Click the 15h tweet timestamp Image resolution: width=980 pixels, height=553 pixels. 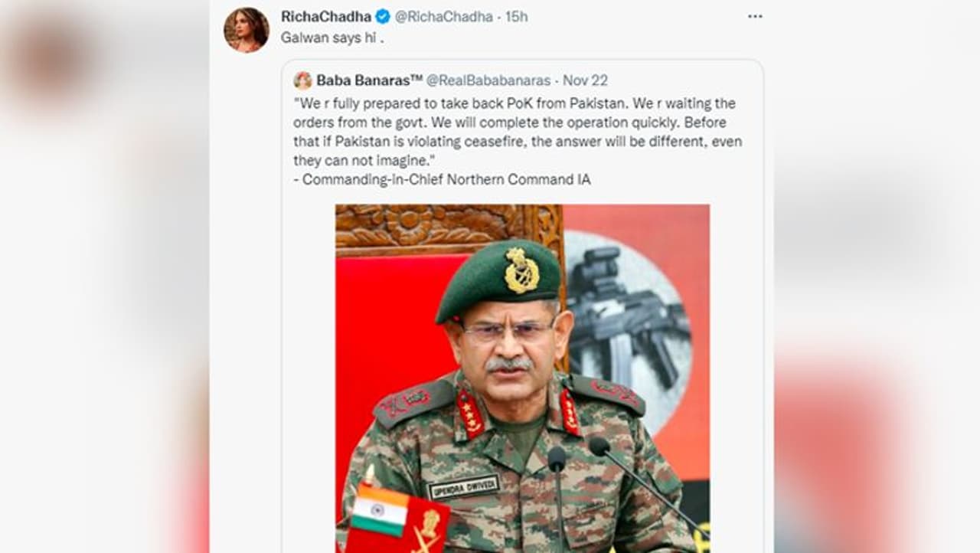tap(517, 17)
